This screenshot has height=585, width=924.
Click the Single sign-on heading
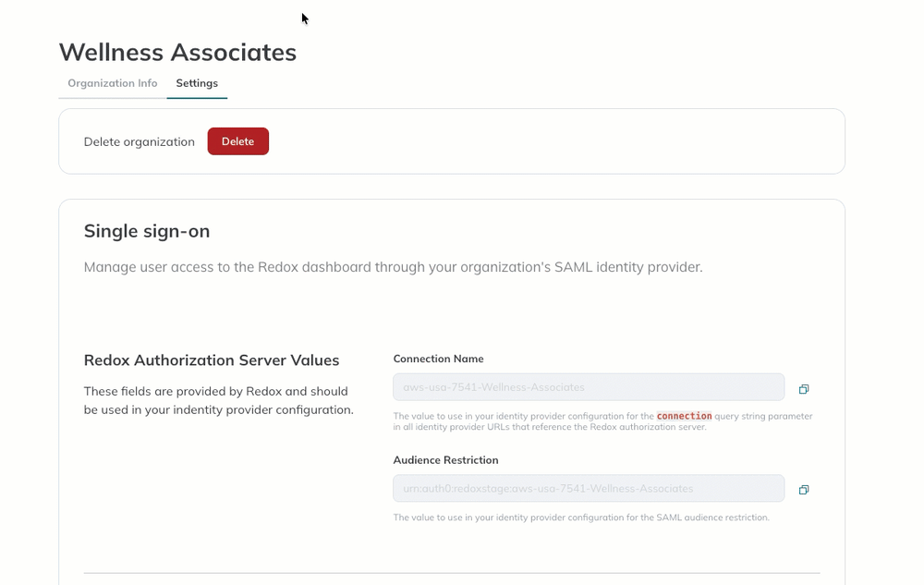tap(147, 231)
